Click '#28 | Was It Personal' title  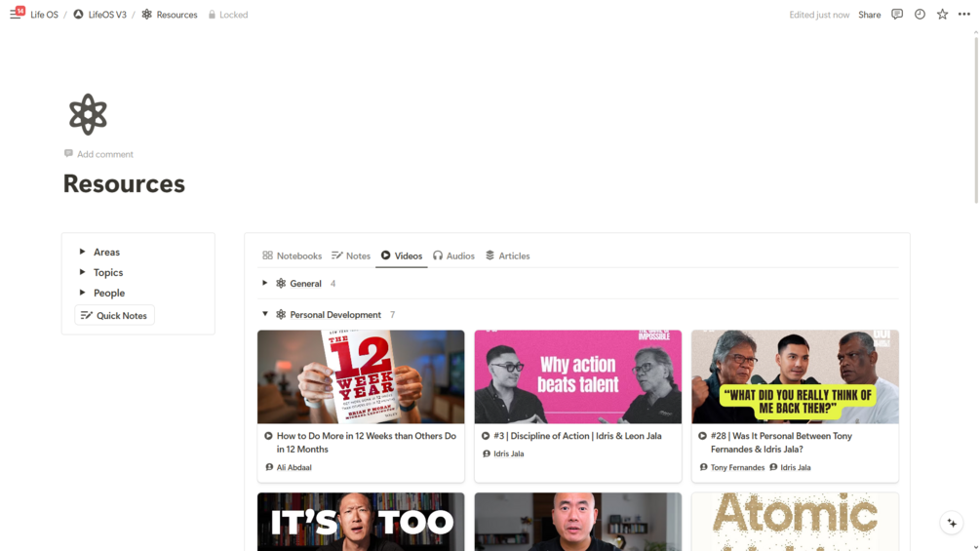781,443
